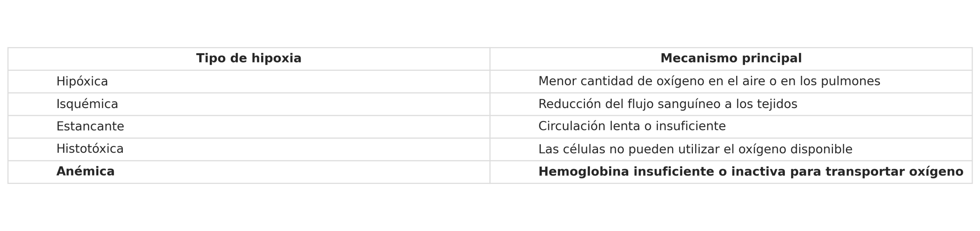The height and width of the screenshot is (231, 980).
Task: Click the bold "Hemoglobina insuficiente o inactiva" cell
Action: [750, 172]
